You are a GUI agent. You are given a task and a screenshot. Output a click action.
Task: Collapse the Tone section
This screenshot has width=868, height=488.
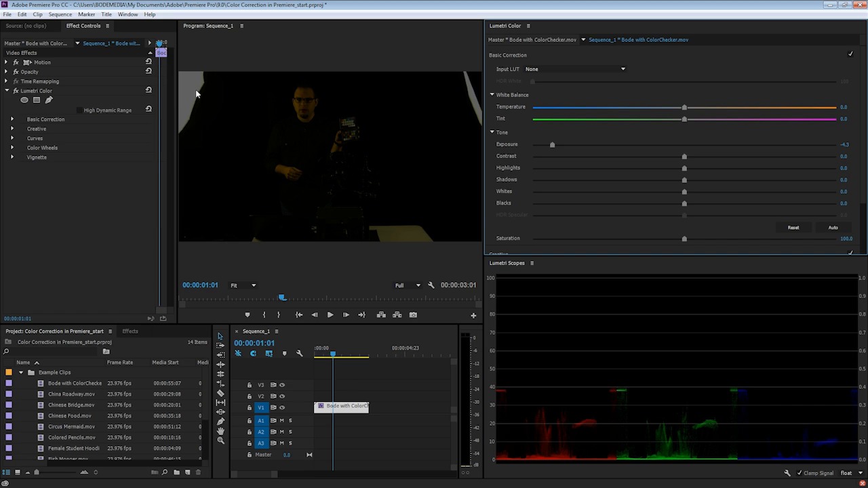492,132
